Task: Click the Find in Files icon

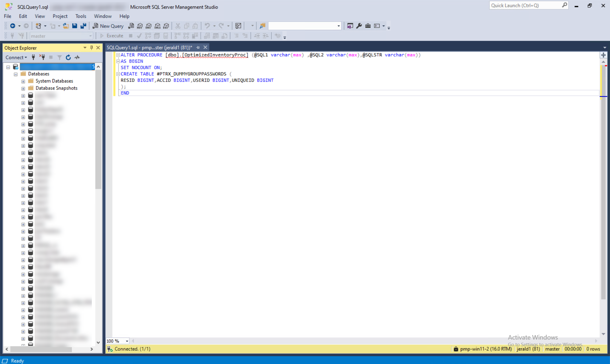Action: click(262, 26)
